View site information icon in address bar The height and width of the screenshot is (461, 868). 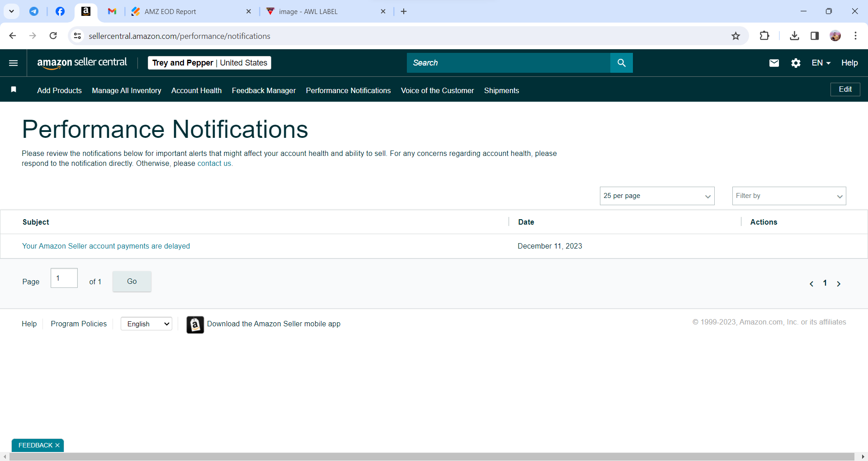click(x=77, y=36)
